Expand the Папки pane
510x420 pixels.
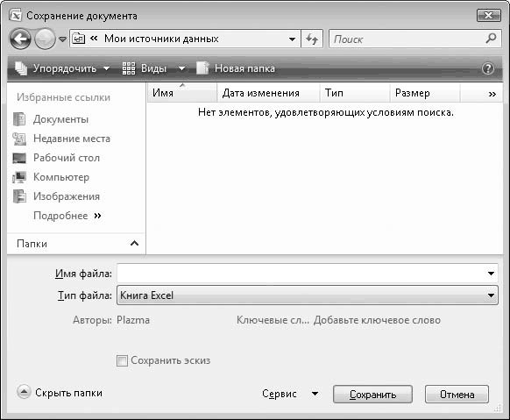click(134, 244)
